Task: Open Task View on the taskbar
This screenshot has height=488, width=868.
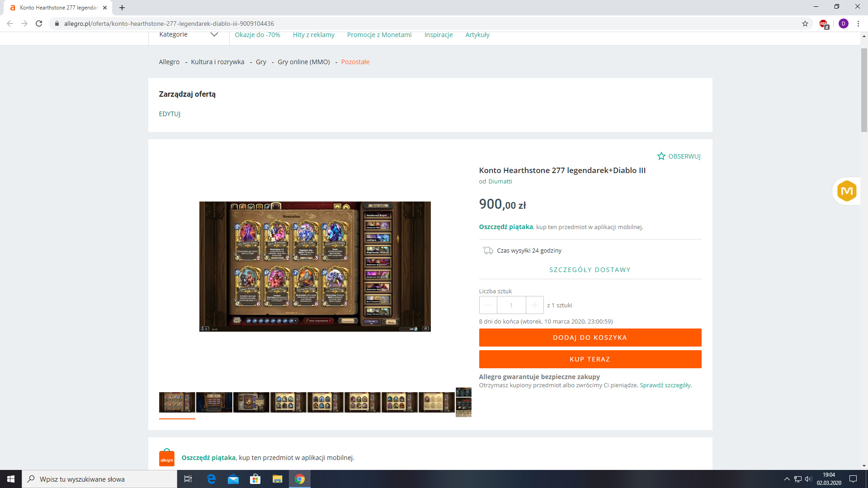Action: click(188, 479)
